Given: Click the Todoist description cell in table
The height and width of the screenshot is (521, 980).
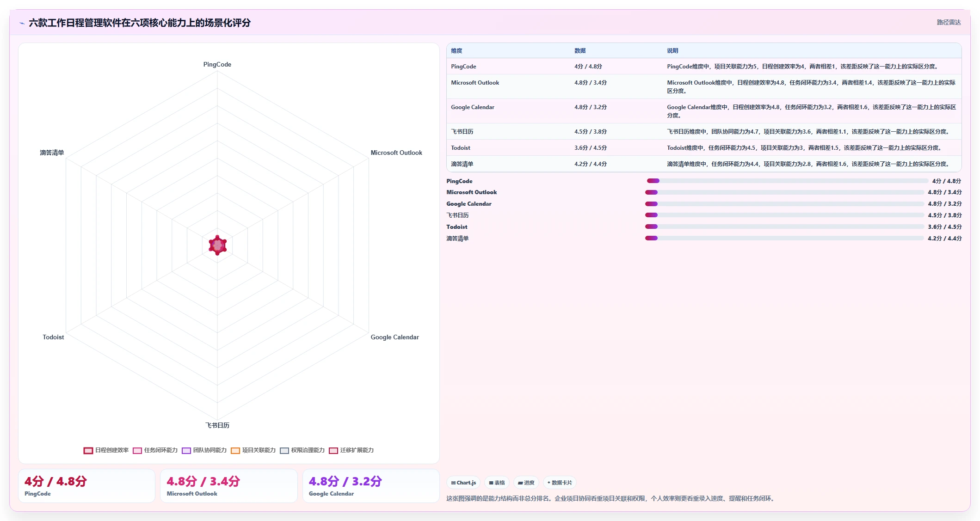Looking at the screenshot, I should (x=804, y=148).
